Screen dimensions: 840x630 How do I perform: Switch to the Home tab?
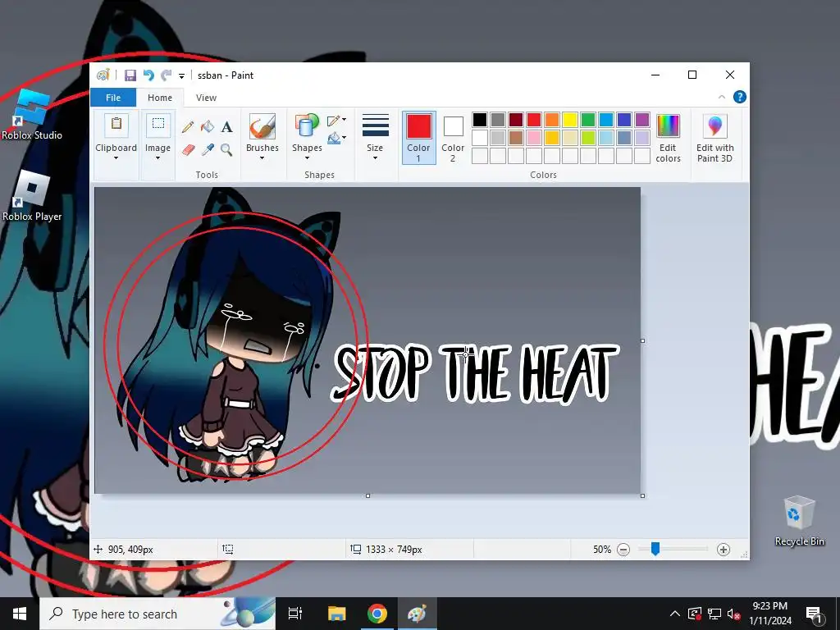click(x=160, y=98)
